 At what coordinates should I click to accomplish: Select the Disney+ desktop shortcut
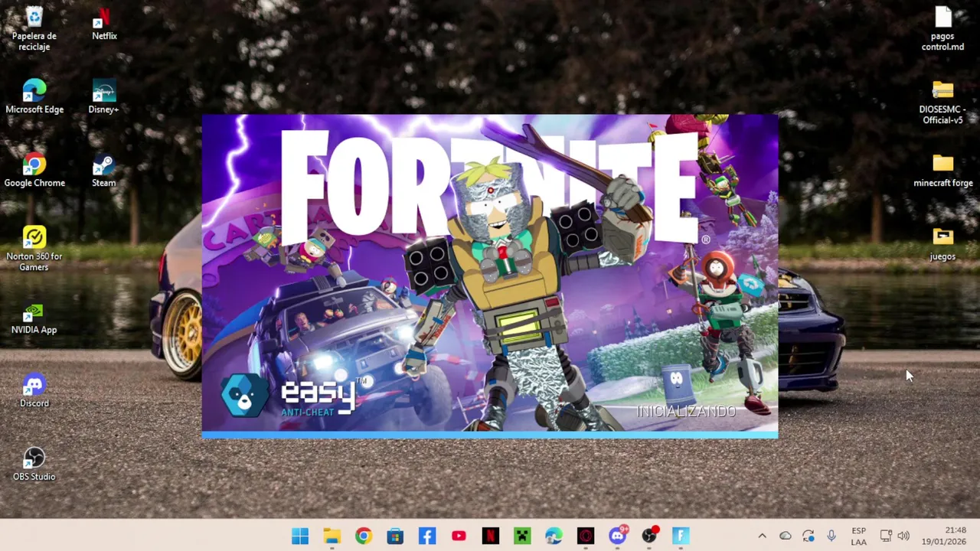[x=103, y=96]
